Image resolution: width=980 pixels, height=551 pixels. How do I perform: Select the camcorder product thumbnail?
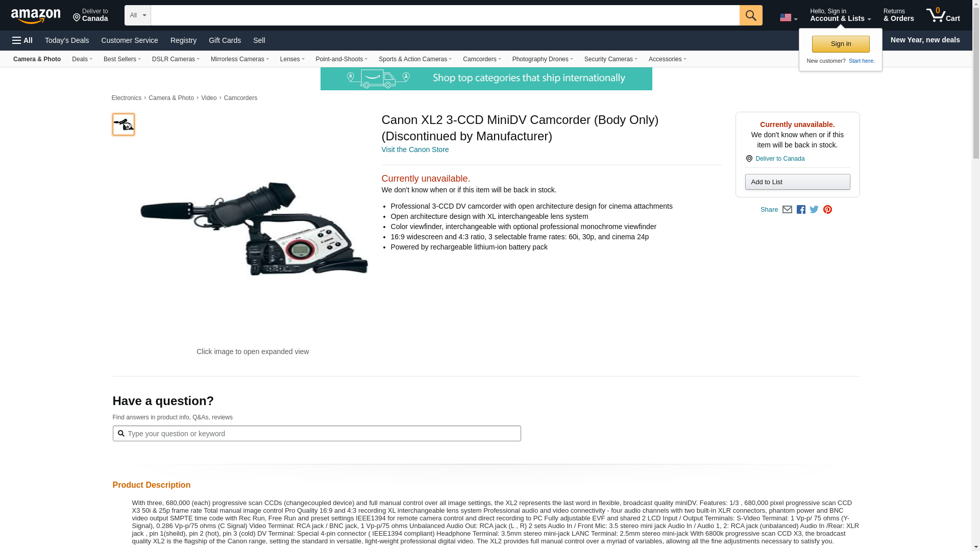[x=124, y=124]
